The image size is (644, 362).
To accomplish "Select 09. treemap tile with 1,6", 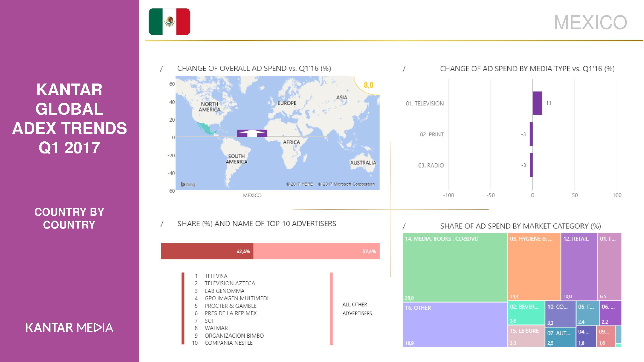I will pos(606,336).
